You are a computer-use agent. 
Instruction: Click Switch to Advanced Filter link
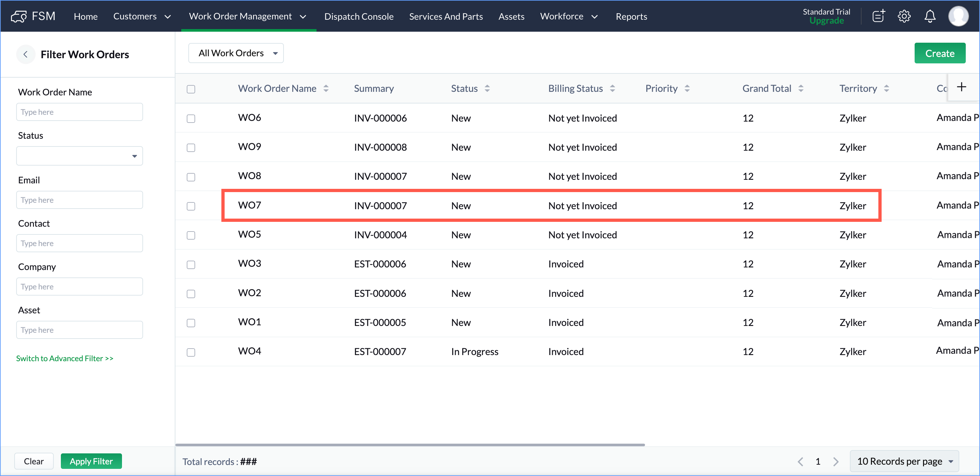click(65, 358)
